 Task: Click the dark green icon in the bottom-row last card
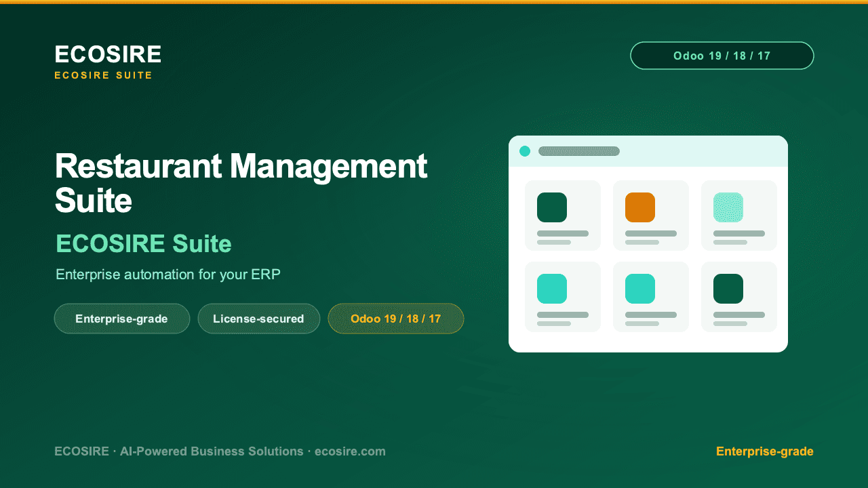coord(728,289)
